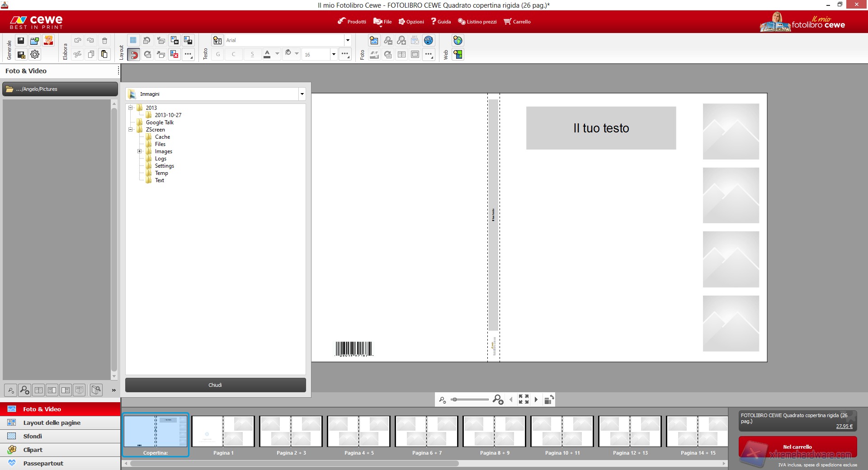
Task: Click the Nel carrello button
Action: coord(797,447)
